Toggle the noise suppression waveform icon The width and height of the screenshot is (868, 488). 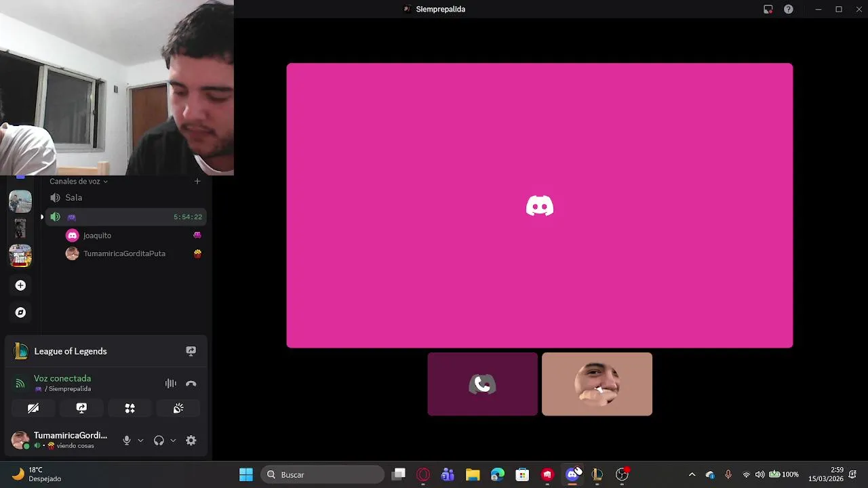coord(170,384)
